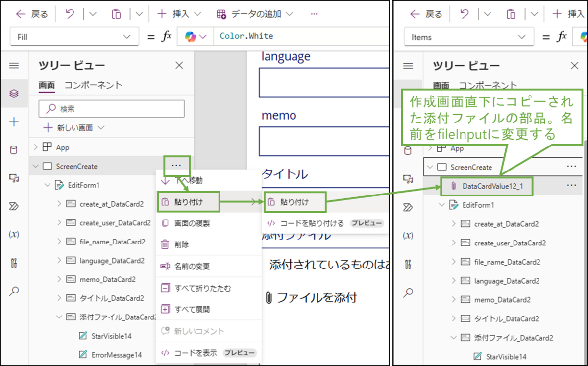
Task: Click Search magnifier icon in left screenshot sidebar
Action: pyautogui.click(x=14, y=292)
